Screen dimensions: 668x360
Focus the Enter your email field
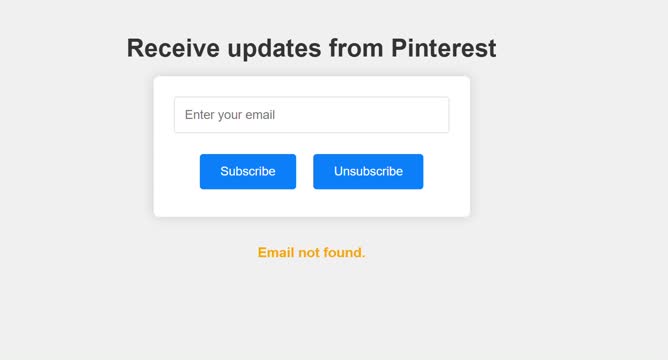click(311, 115)
